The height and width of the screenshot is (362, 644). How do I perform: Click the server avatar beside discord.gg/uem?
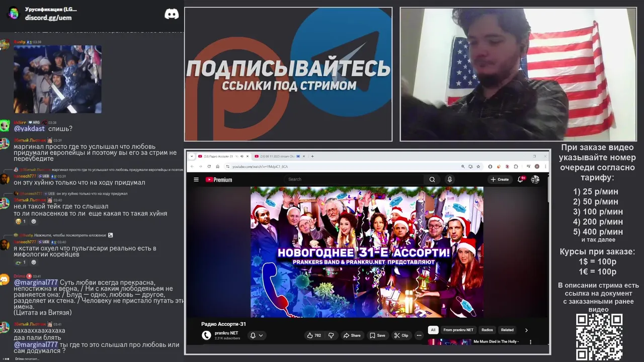14,13
